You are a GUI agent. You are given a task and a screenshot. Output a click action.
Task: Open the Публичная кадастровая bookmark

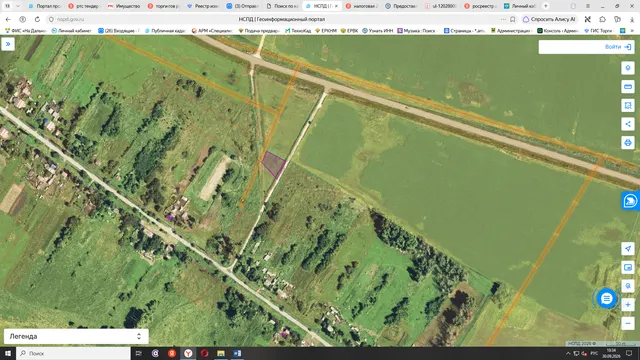coord(166,31)
